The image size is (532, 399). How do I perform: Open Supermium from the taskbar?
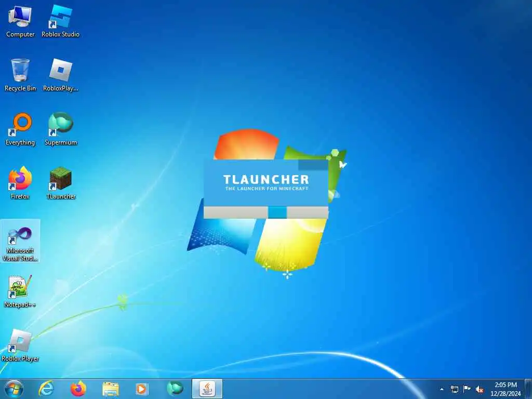pyautogui.click(x=175, y=389)
